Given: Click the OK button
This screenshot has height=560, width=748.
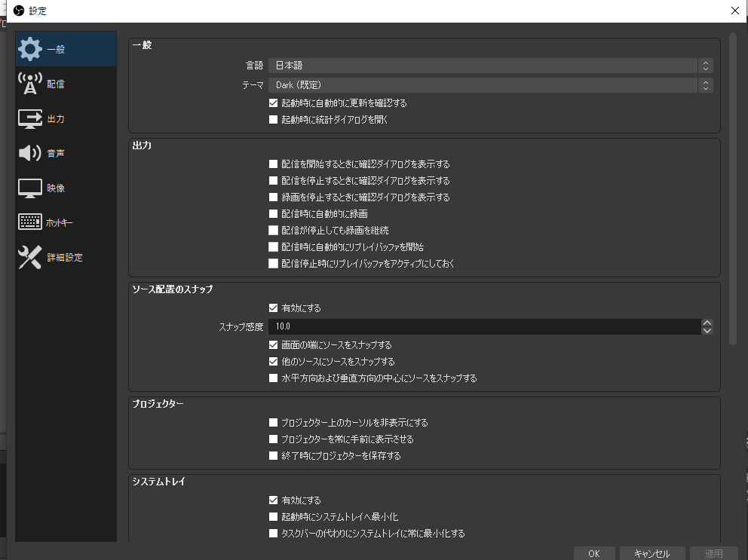Looking at the screenshot, I should click(594, 553).
